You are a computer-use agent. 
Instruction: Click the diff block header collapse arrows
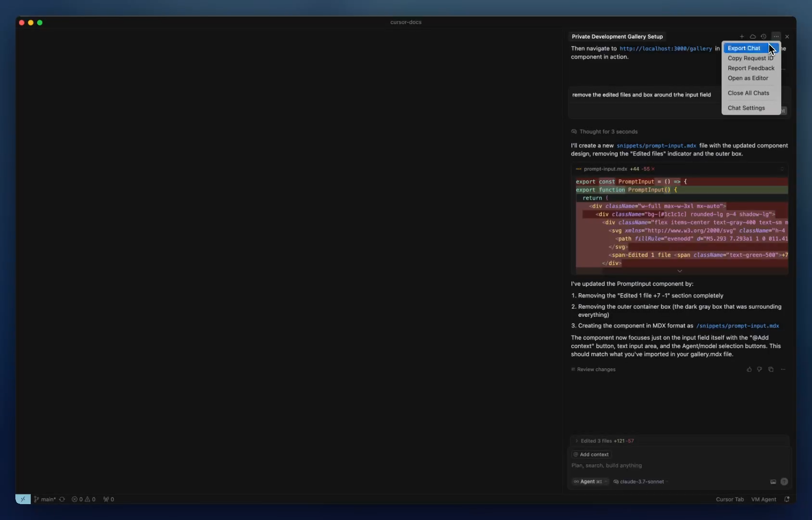click(782, 169)
